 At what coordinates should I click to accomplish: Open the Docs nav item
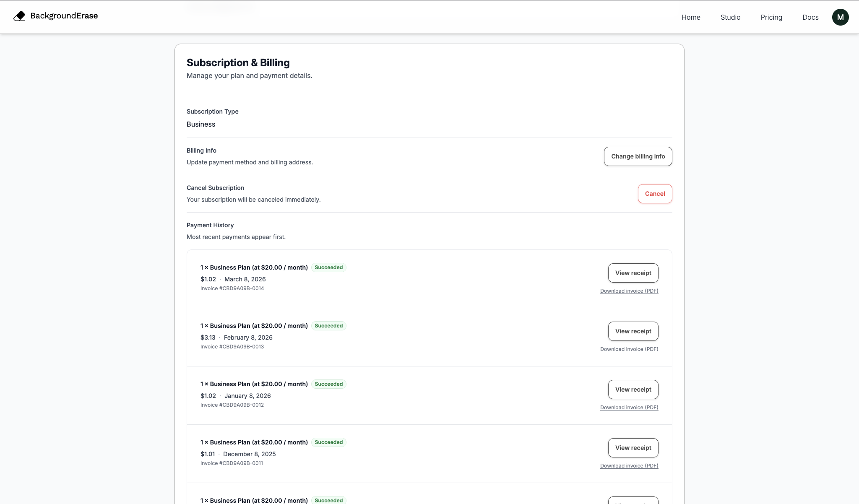tap(810, 17)
